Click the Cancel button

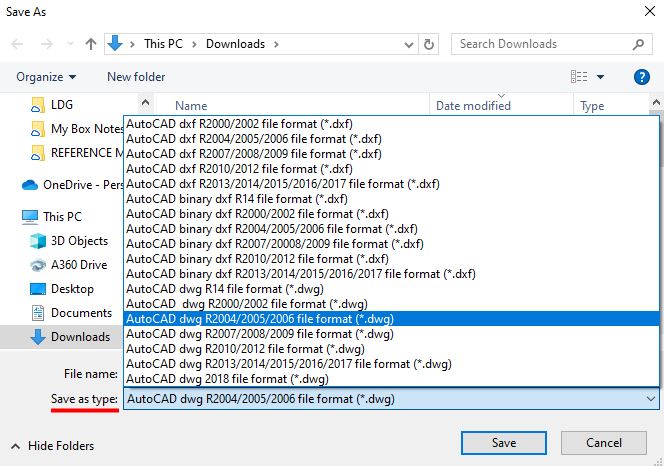point(604,443)
